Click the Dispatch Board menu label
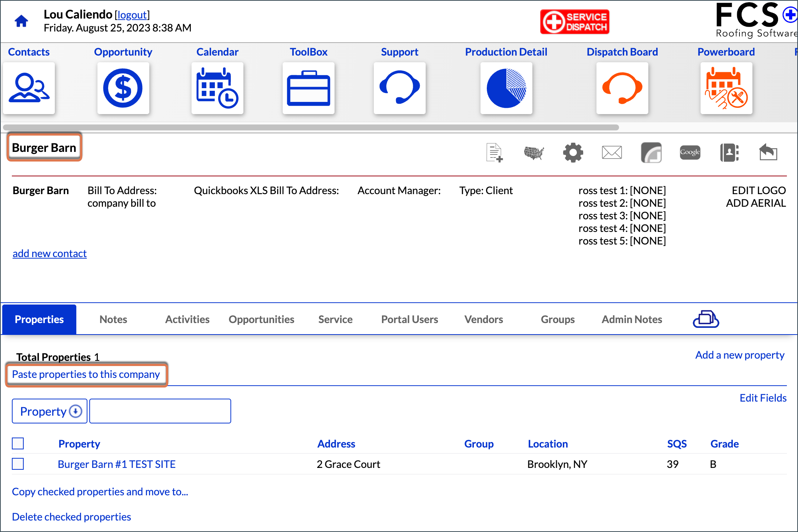Image resolution: width=798 pixels, height=532 pixels. (622, 52)
